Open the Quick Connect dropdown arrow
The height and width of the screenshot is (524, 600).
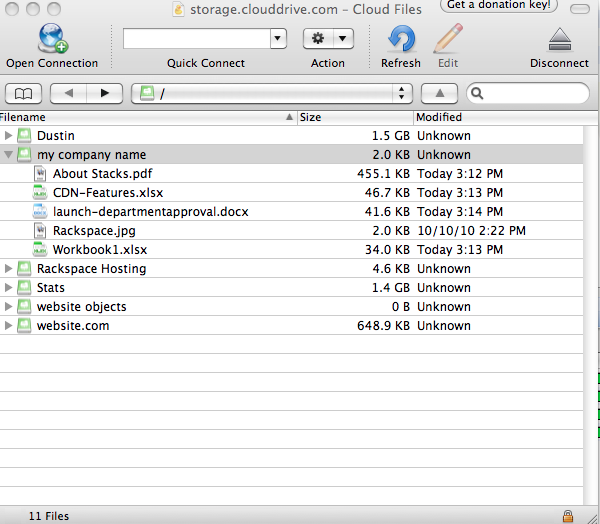(x=278, y=38)
